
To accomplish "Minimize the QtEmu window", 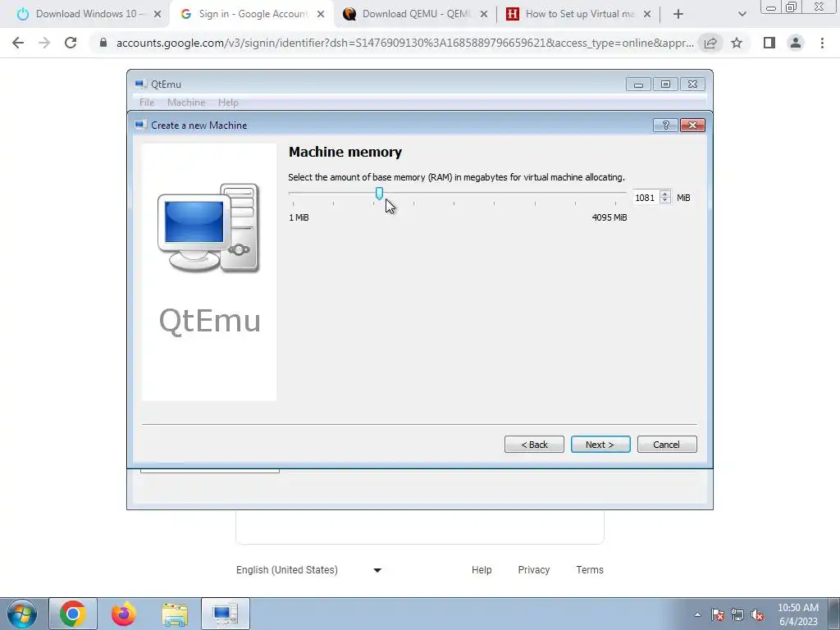I will (x=638, y=84).
